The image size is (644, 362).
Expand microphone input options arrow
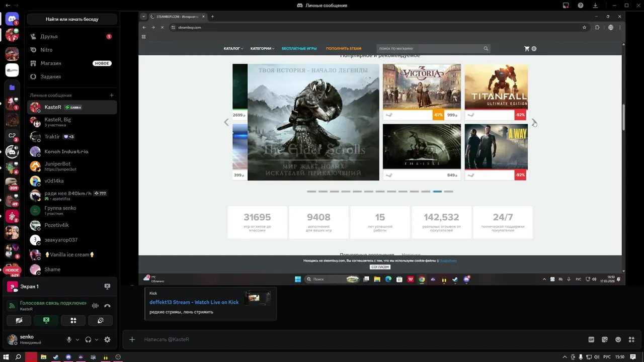tap(77, 339)
